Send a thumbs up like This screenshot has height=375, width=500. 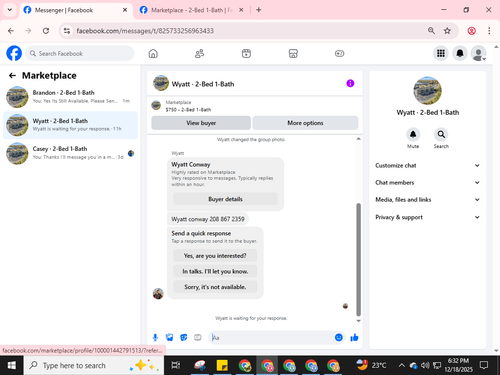tap(354, 338)
